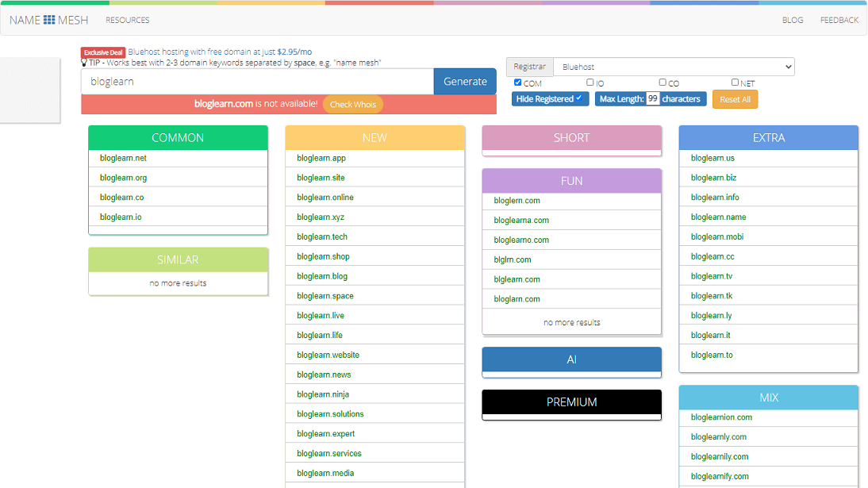
Task: Open bloglearn.online domain result
Action: point(325,198)
